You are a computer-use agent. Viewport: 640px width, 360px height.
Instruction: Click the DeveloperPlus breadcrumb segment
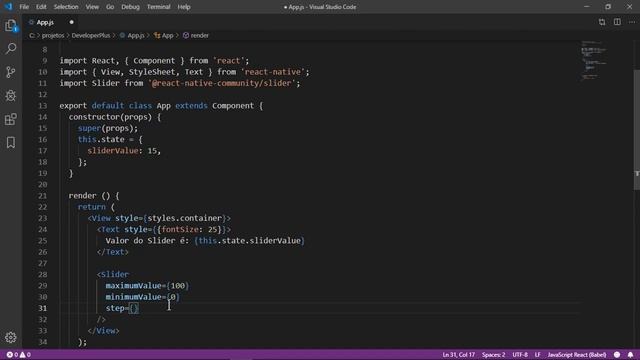click(x=91, y=36)
